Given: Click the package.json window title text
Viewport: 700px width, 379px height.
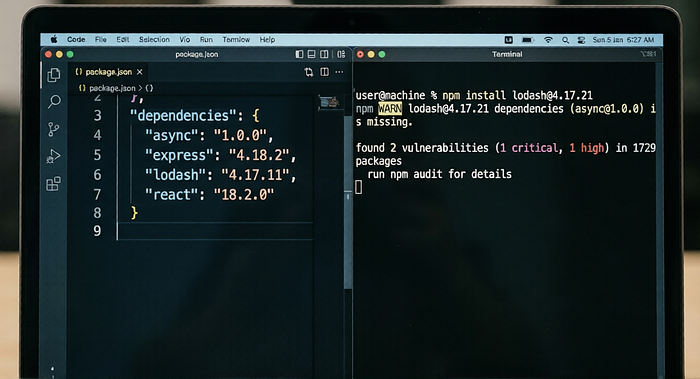Looking at the screenshot, I should point(196,54).
